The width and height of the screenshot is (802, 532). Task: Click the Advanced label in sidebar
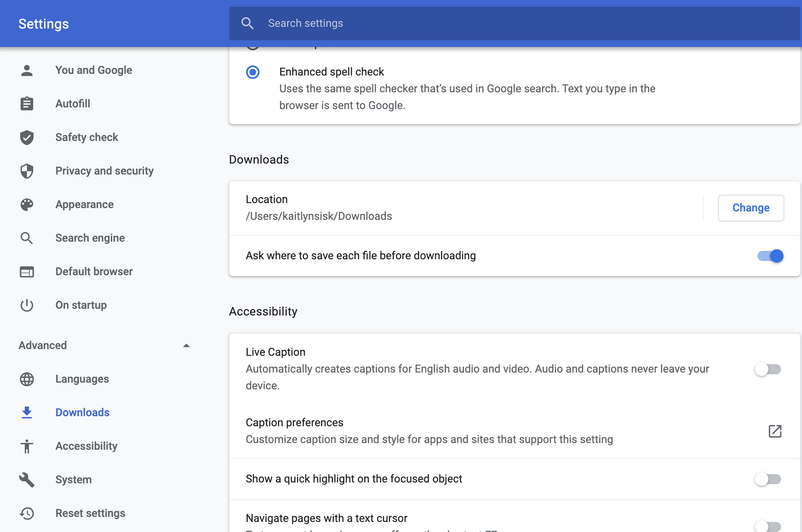click(x=42, y=345)
